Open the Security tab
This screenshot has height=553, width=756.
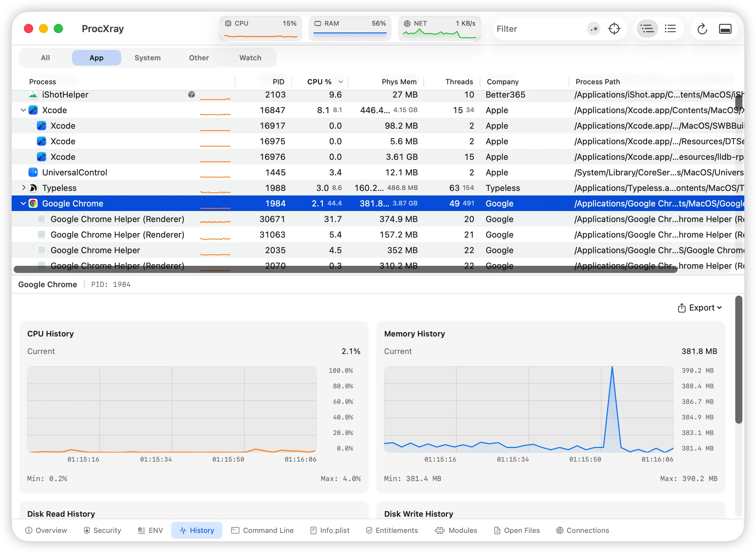click(x=102, y=530)
